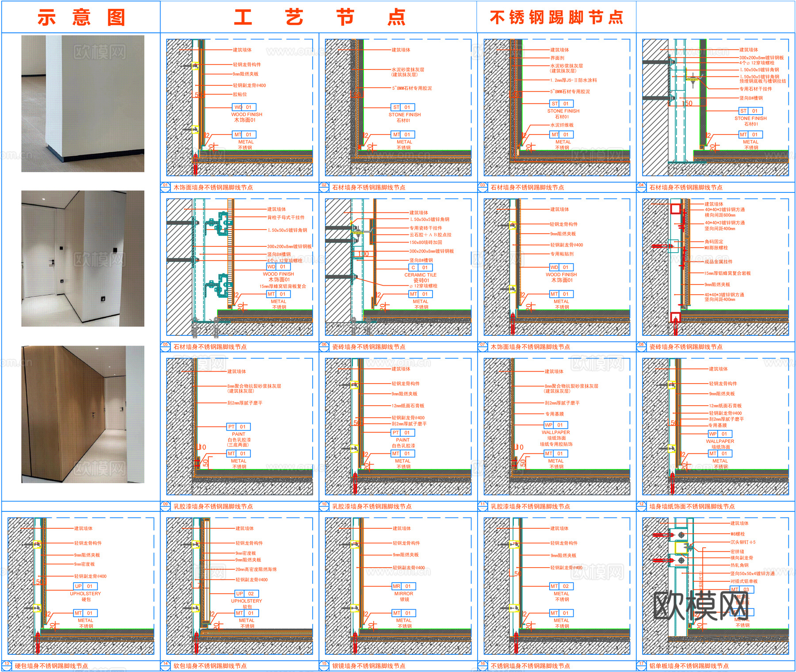Click the white wall corner photo
Screen dimensions: 796x672
(83, 104)
